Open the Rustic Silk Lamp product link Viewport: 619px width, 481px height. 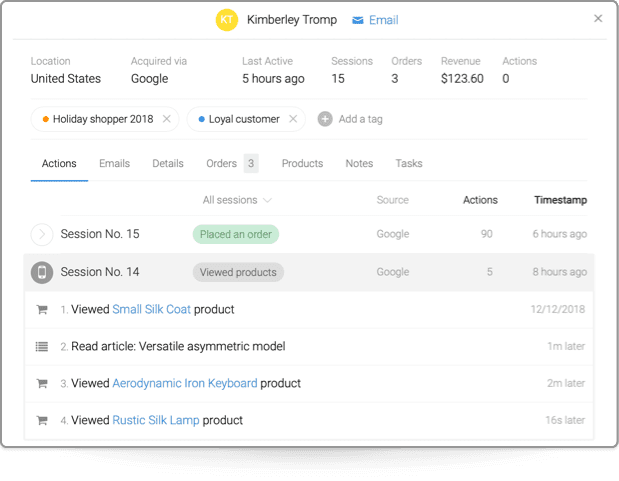(156, 420)
